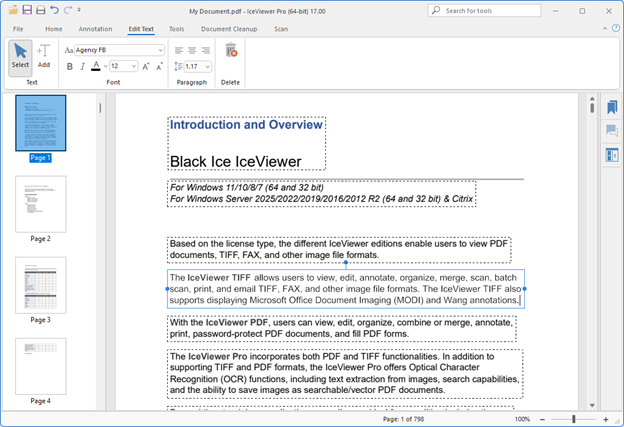This screenshot has height=427, width=624.
Task: Toggle bold formatting
Action: (70, 67)
